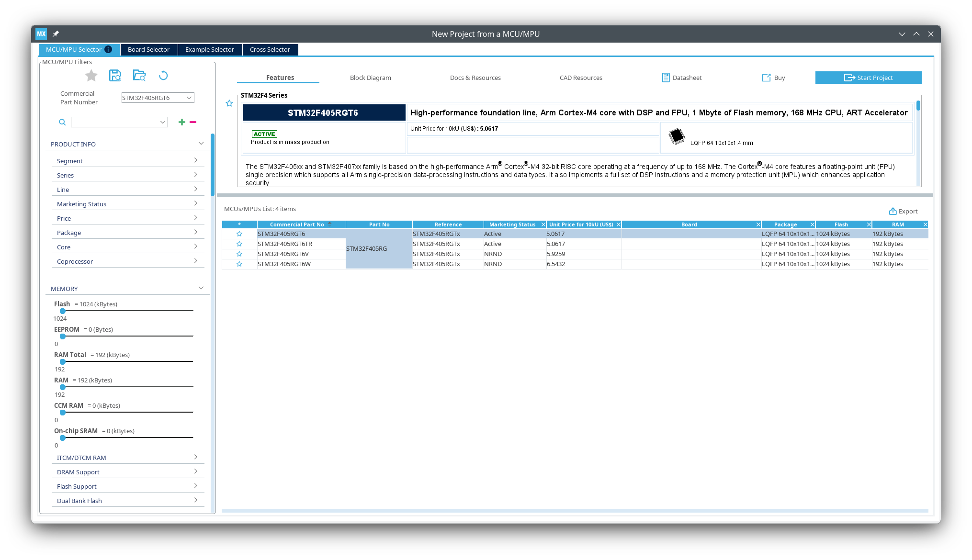
Task: Open the Block Diagram tab
Action: (x=370, y=78)
